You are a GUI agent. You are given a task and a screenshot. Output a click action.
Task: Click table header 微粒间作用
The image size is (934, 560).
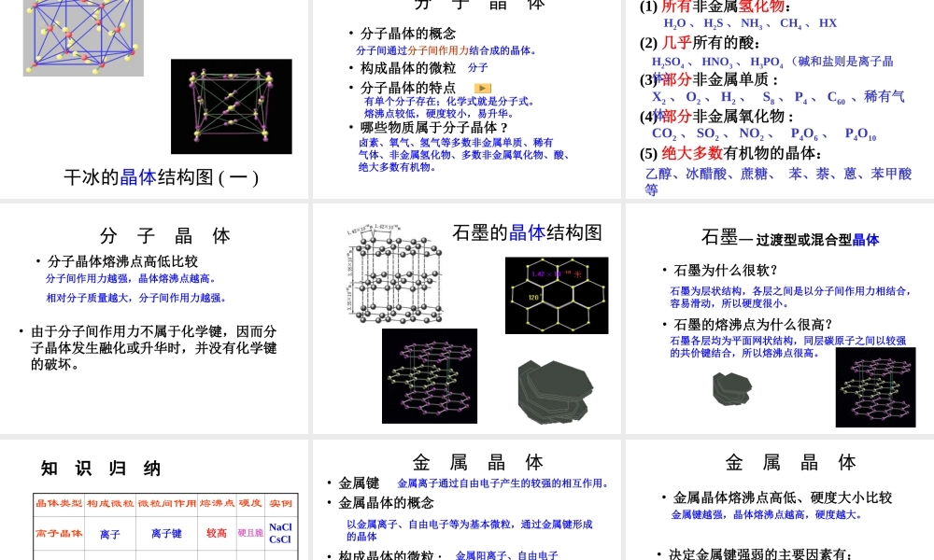coord(167,503)
